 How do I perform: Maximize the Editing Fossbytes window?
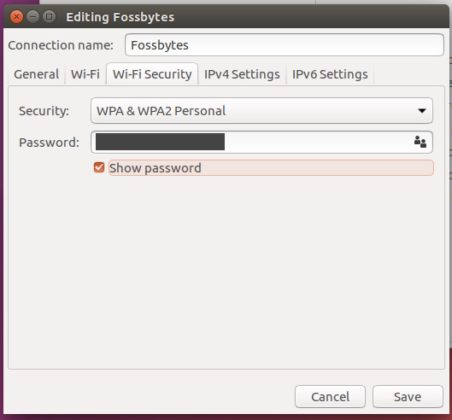[49, 16]
